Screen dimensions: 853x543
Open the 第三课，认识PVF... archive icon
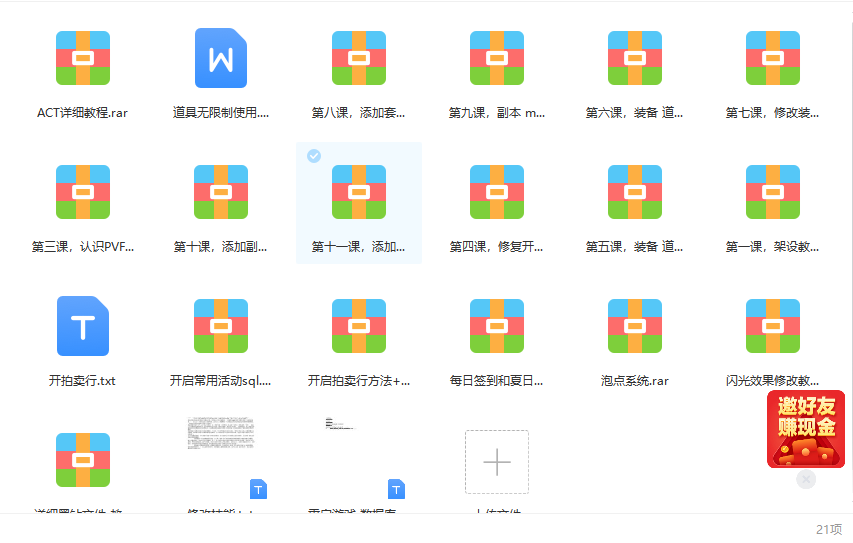[83, 192]
